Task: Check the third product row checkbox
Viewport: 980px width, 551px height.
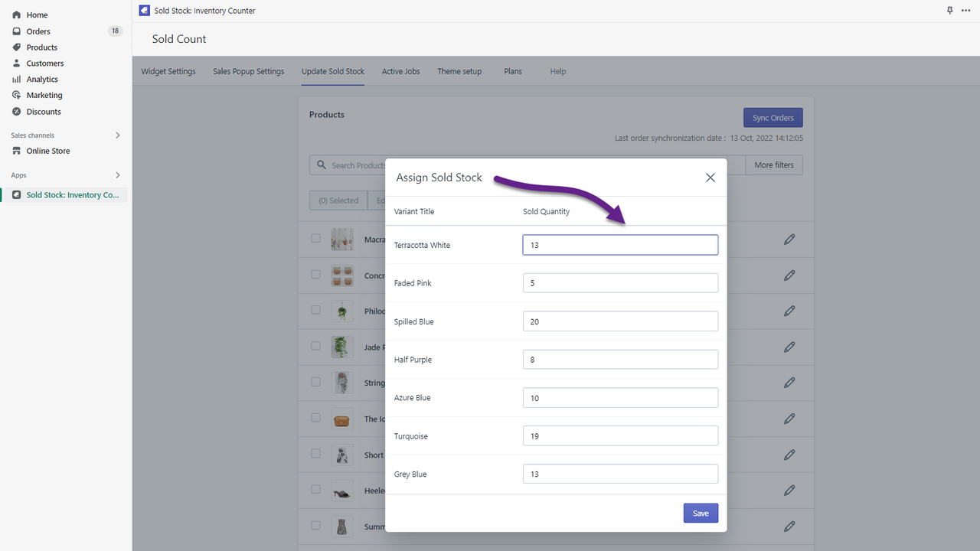Action: (x=315, y=310)
